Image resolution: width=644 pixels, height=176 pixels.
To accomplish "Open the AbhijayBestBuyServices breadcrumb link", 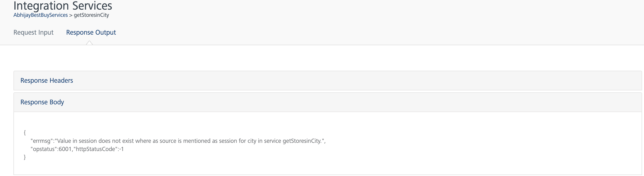I will pyautogui.click(x=41, y=15).
